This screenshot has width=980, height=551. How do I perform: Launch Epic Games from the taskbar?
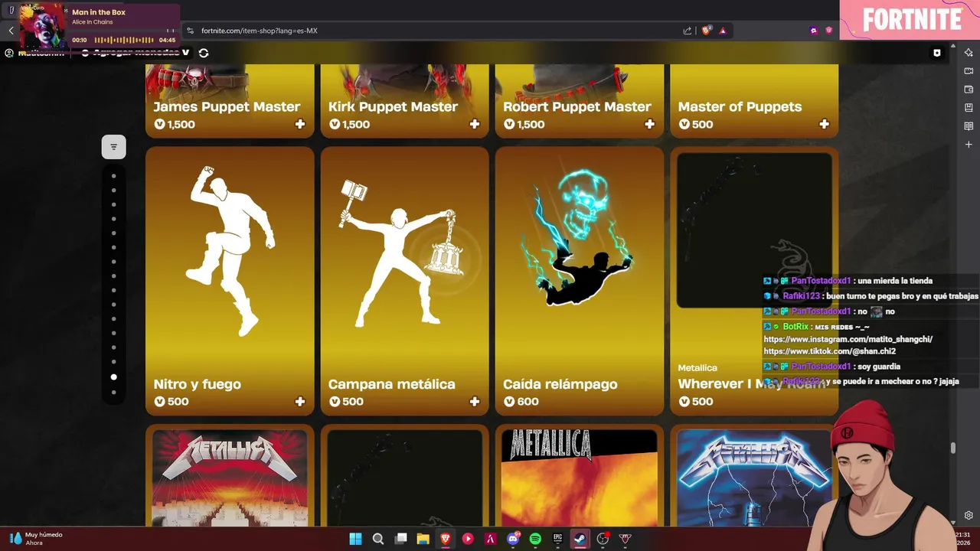pos(558,539)
